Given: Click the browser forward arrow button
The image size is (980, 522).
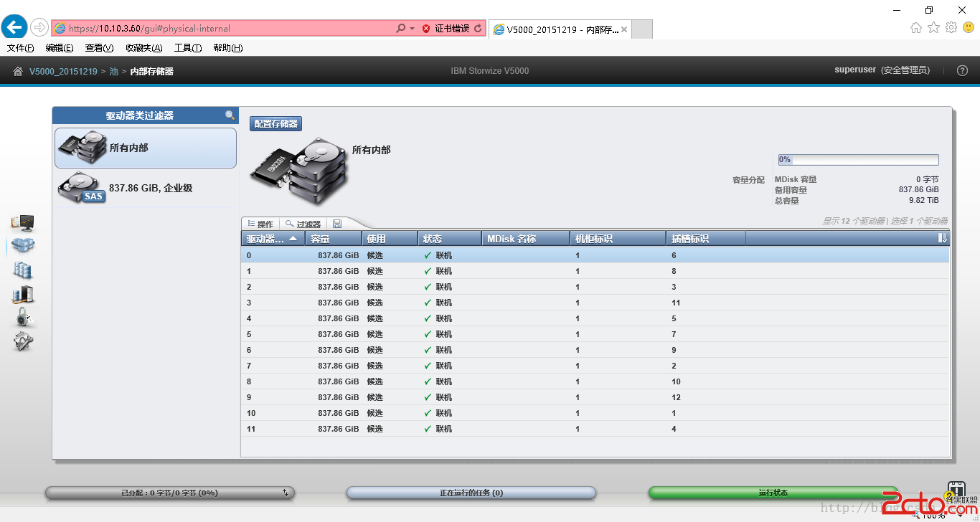Looking at the screenshot, I should click(x=39, y=28).
